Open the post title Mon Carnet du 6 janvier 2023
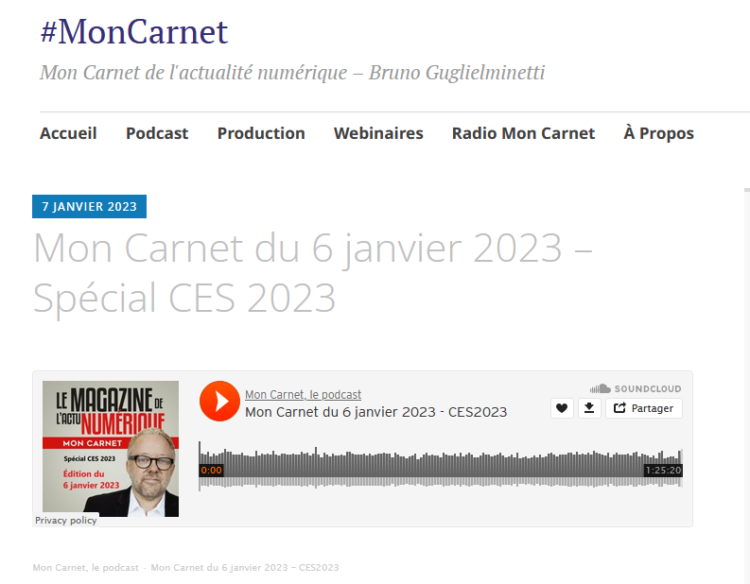 point(313,273)
